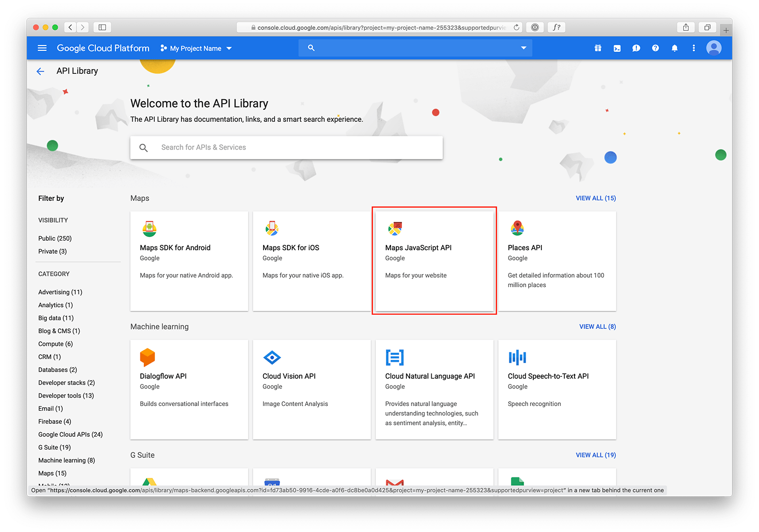The image size is (759, 532).
Task: Click the Cloud Vision API icon
Action: 272,357
